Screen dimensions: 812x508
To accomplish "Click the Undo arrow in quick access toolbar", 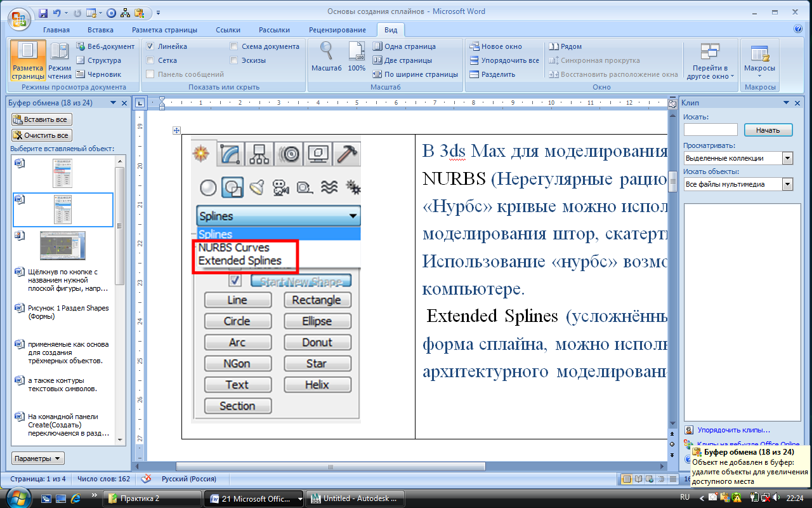I will coord(57,12).
